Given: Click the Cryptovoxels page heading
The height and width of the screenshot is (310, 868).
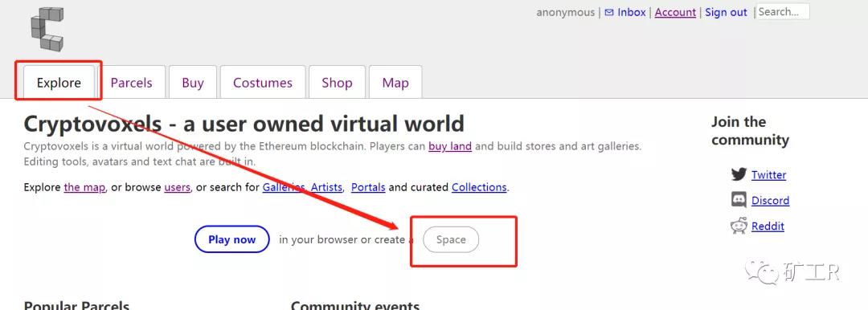Looking at the screenshot, I should point(244,124).
